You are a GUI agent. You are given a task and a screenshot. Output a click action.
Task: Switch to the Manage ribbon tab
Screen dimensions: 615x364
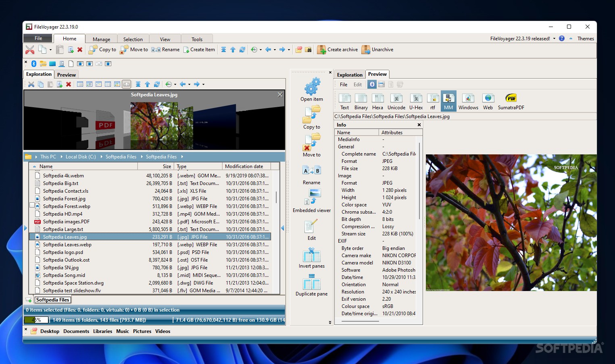[x=101, y=39]
